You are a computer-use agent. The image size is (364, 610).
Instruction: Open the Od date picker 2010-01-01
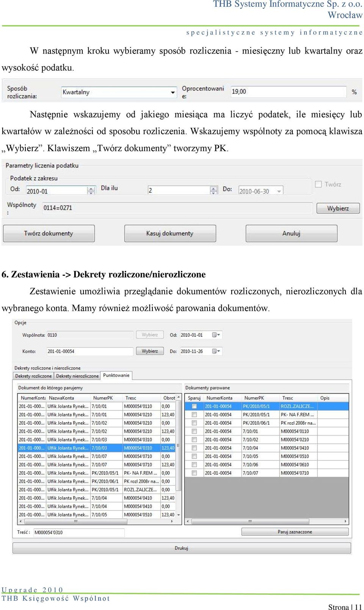[x=216, y=335]
